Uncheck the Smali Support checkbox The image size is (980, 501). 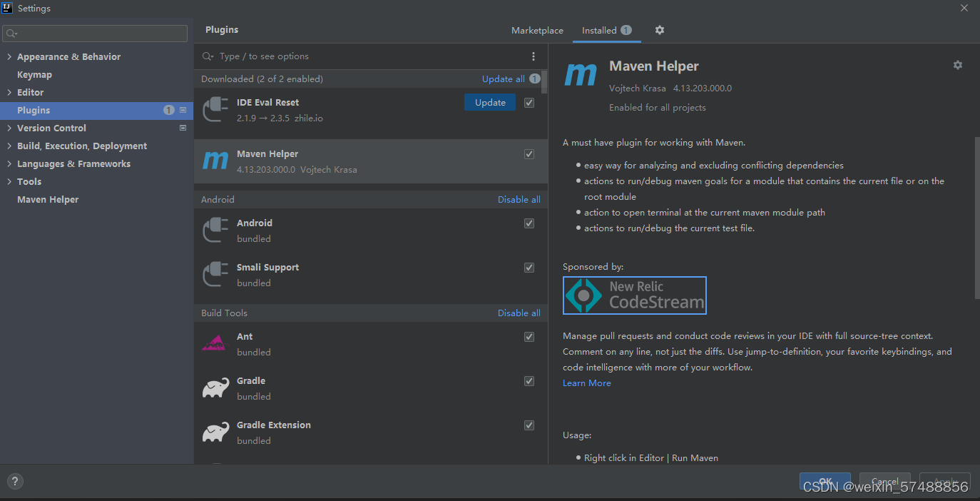click(529, 268)
